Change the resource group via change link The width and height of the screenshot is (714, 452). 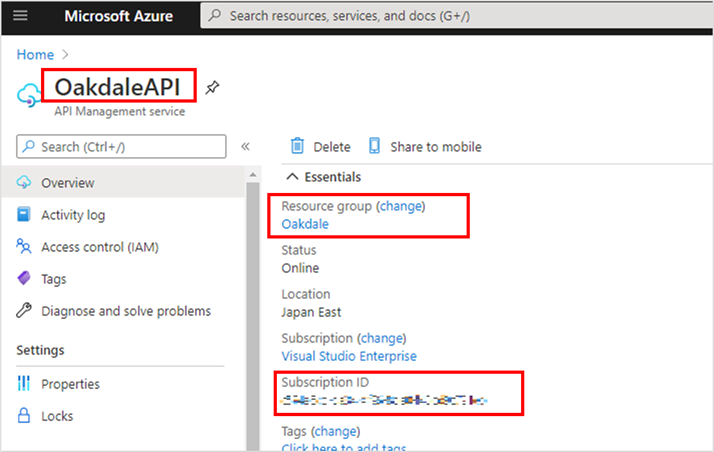[401, 206]
